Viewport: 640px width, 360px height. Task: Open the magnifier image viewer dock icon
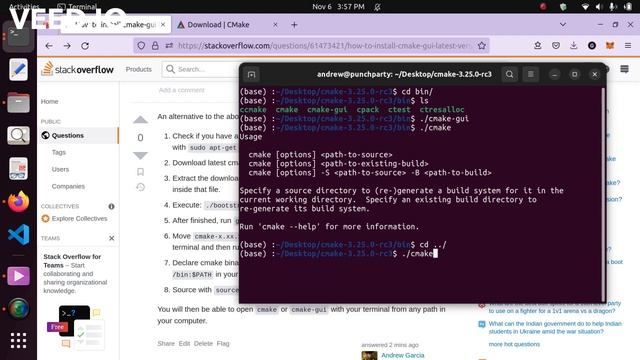pyautogui.click(x=18, y=135)
